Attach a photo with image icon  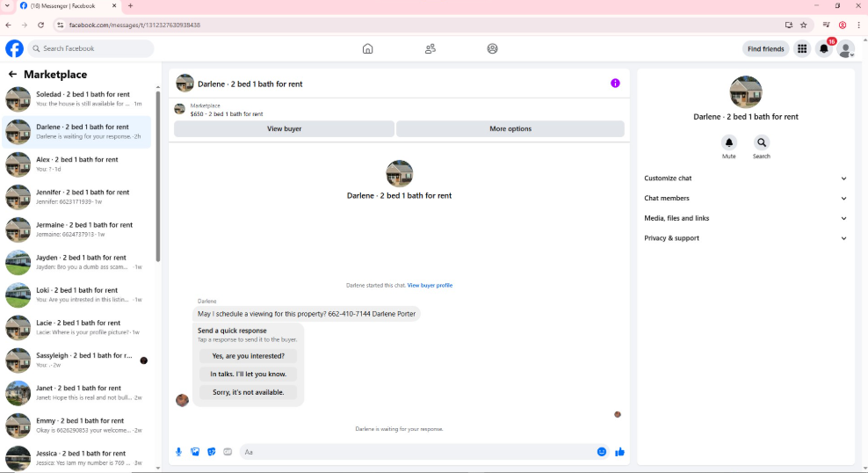pos(195,452)
